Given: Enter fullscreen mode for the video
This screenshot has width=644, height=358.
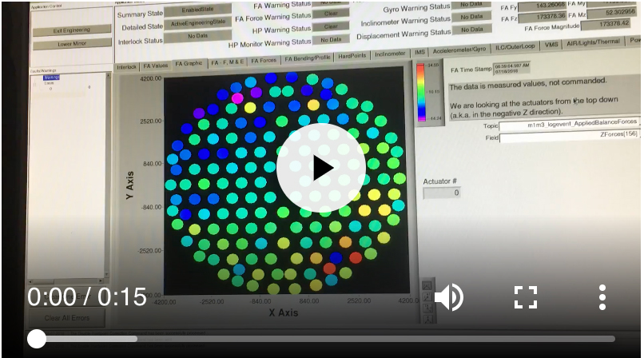Looking at the screenshot, I should coord(525,297).
